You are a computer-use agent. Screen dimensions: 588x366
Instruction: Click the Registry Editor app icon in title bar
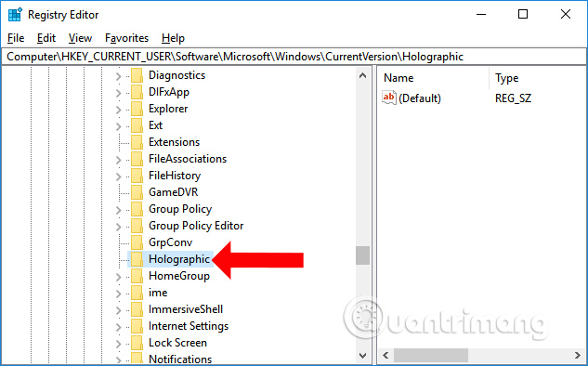15,15
